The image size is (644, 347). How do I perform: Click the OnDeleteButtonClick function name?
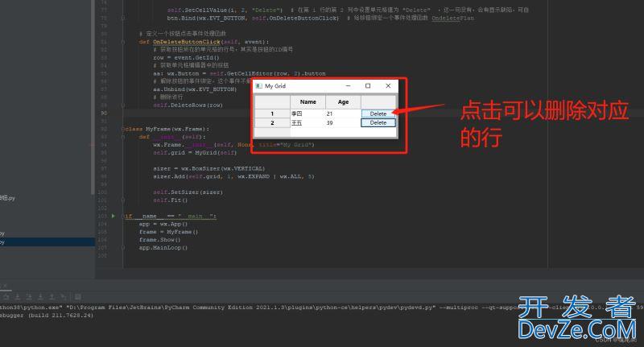click(187, 42)
